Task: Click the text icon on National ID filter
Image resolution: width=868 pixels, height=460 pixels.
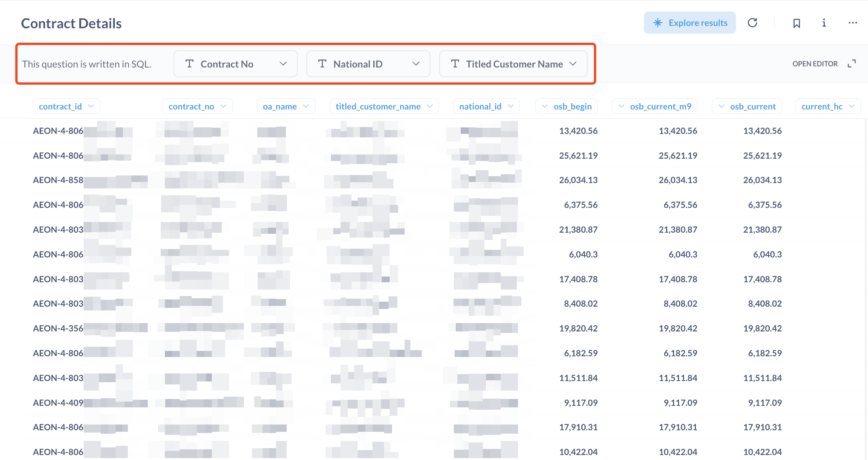Action: tap(322, 64)
